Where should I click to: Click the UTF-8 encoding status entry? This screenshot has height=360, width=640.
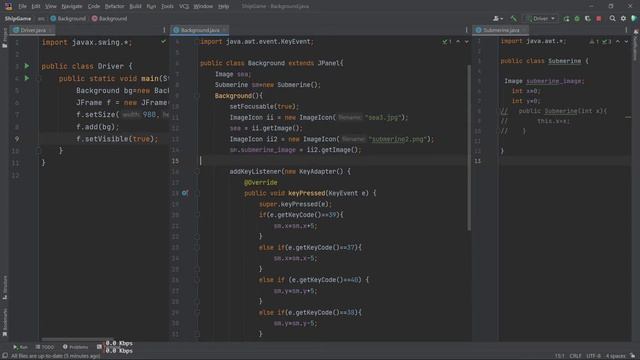pyautogui.click(x=593, y=356)
